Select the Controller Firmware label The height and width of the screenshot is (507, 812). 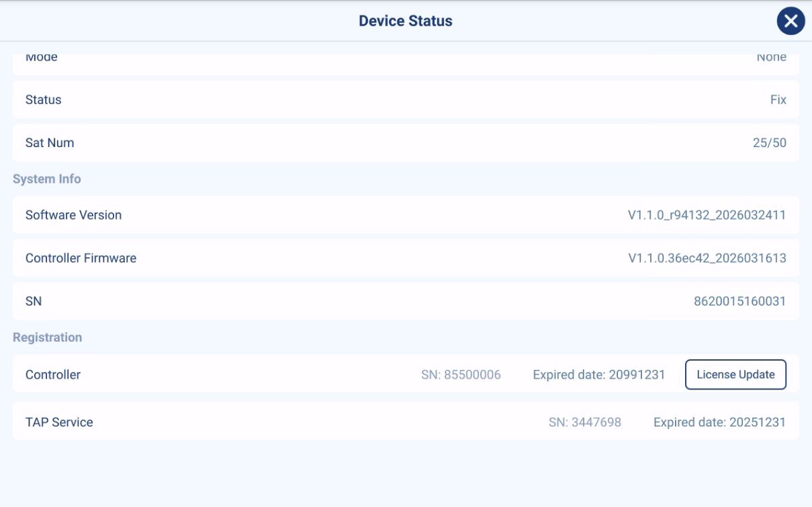coord(81,258)
